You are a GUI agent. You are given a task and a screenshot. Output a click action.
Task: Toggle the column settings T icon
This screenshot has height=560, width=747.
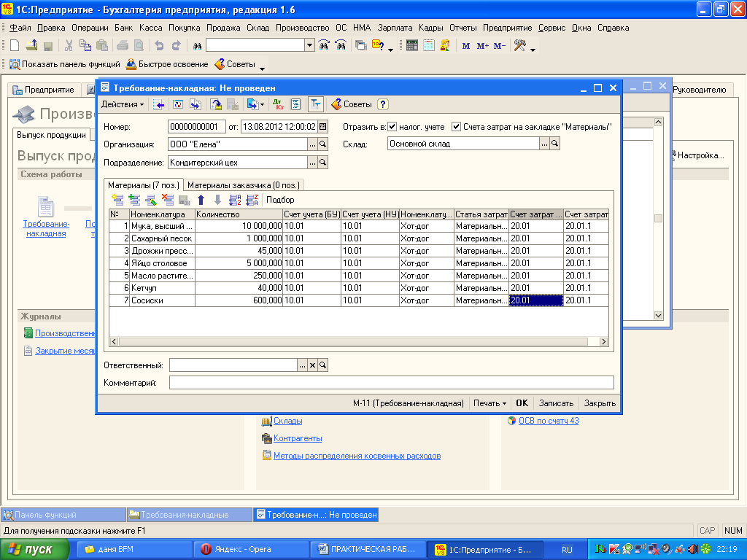point(315,104)
